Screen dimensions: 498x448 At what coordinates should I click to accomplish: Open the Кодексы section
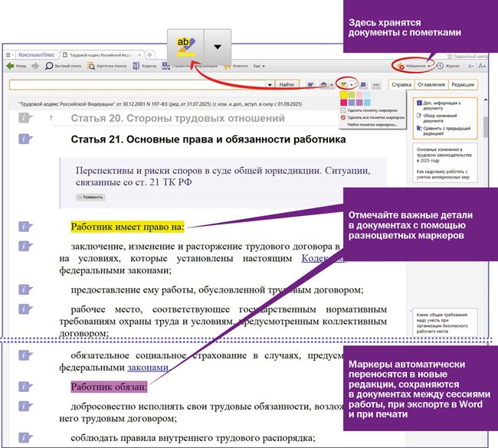(146, 66)
